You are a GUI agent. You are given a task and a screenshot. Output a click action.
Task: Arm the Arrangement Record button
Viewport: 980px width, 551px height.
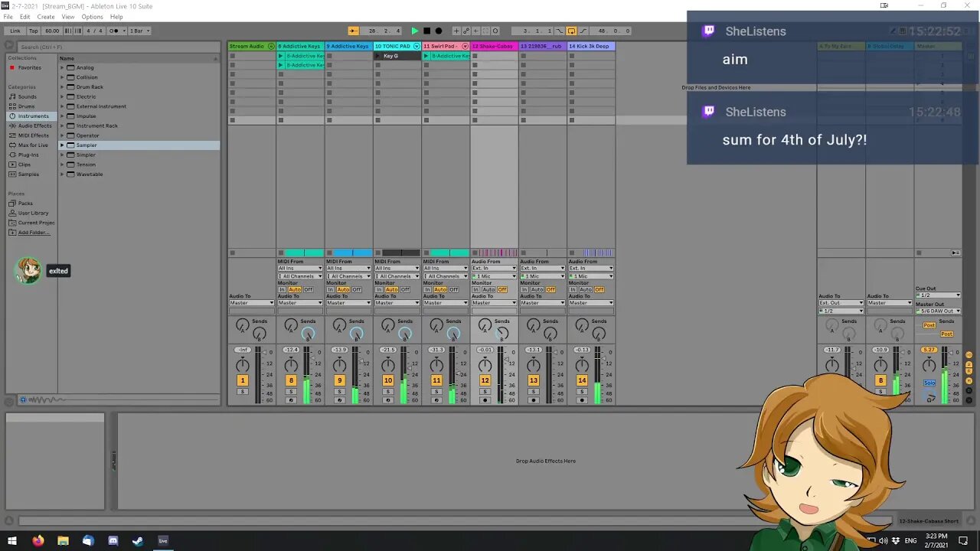tap(439, 31)
